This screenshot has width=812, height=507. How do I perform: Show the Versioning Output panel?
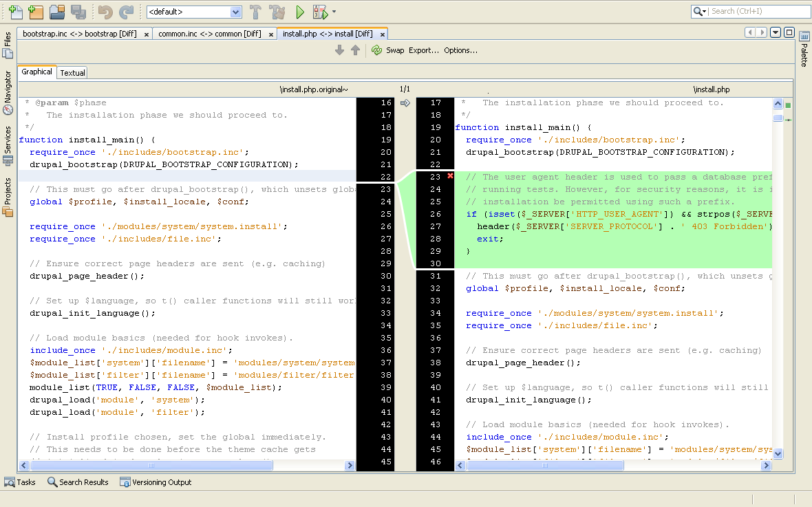[156, 482]
